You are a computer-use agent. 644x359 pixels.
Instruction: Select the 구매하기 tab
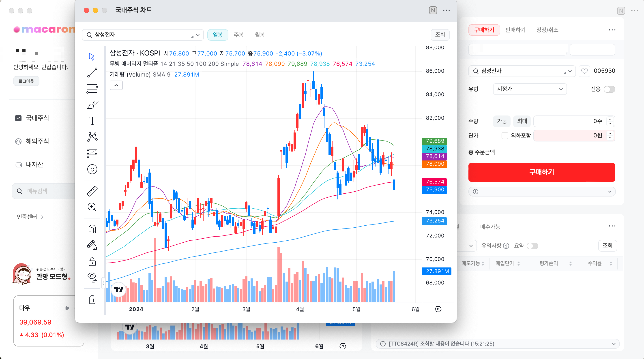pyautogui.click(x=484, y=30)
